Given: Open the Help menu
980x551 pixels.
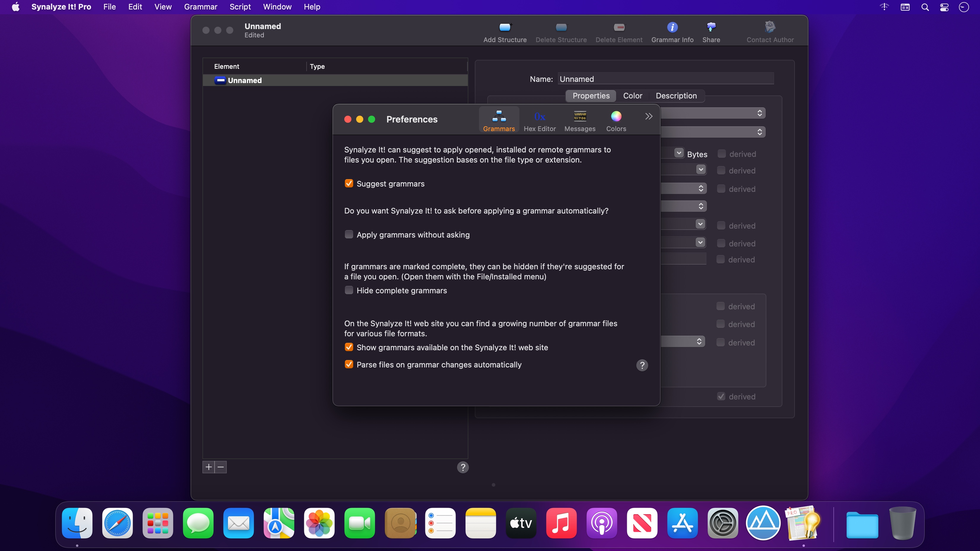Looking at the screenshot, I should pos(312,7).
